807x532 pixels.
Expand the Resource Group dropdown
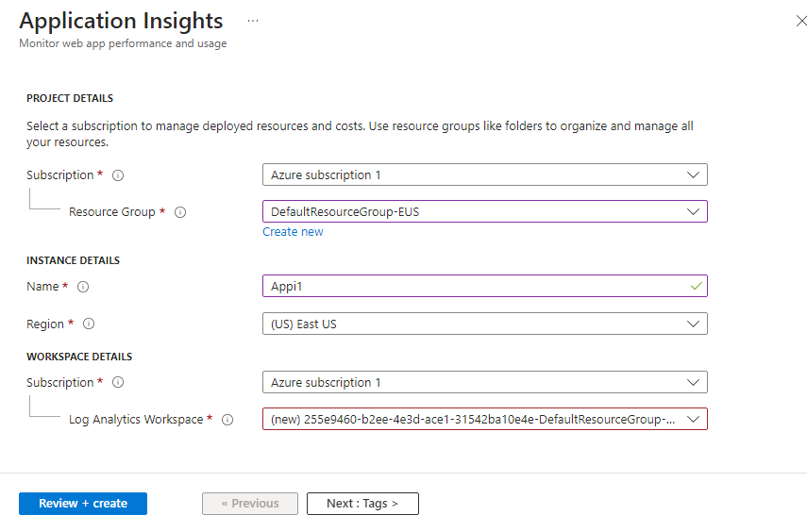(x=484, y=211)
